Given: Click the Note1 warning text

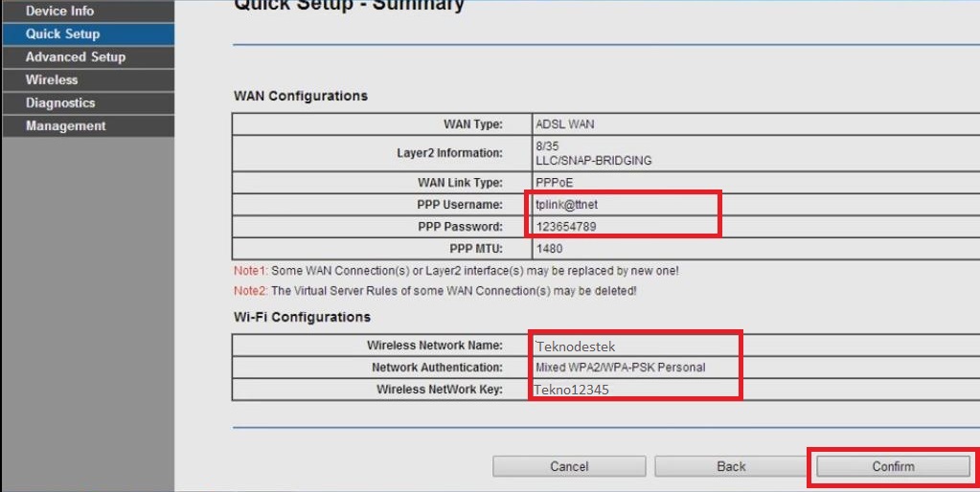Looking at the screenshot, I should tap(456, 271).
